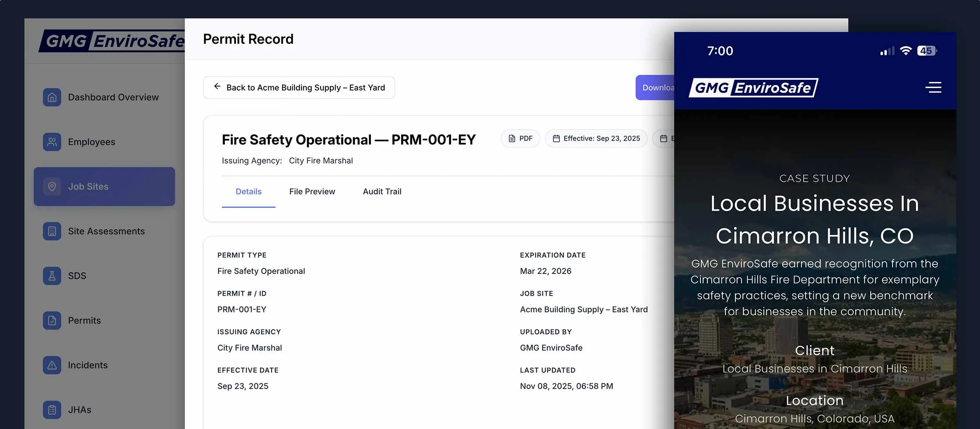The image size is (980, 429).
Task: Click the Permit Record page title
Action: (x=248, y=39)
